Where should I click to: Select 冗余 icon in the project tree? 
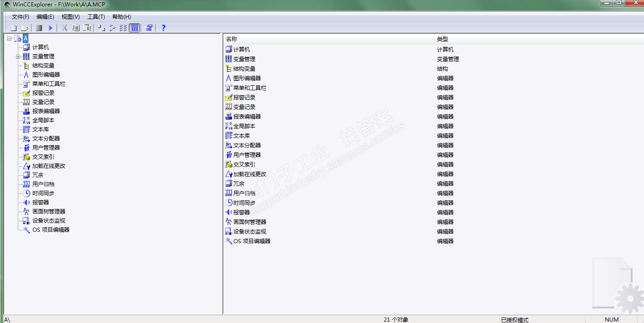(26, 175)
